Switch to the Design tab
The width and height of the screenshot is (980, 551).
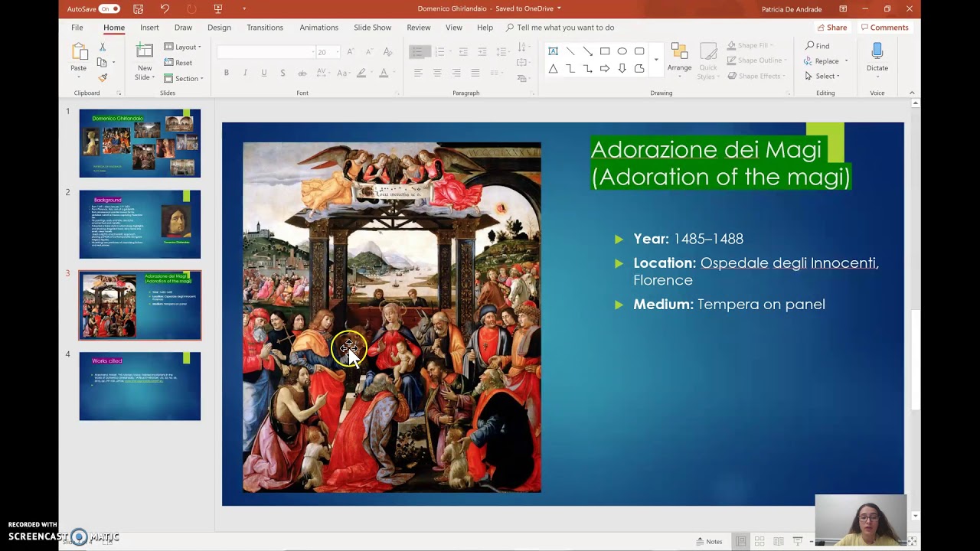pyautogui.click(x=219, y=28)
